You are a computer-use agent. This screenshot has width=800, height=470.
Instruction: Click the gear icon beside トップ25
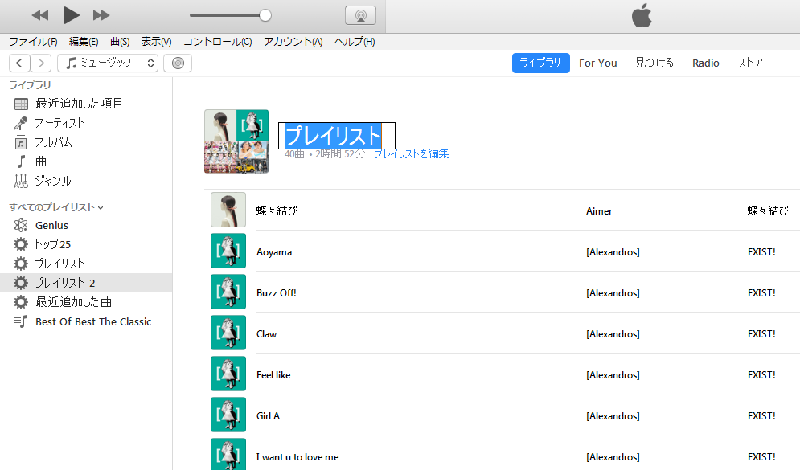click(20, 244)
